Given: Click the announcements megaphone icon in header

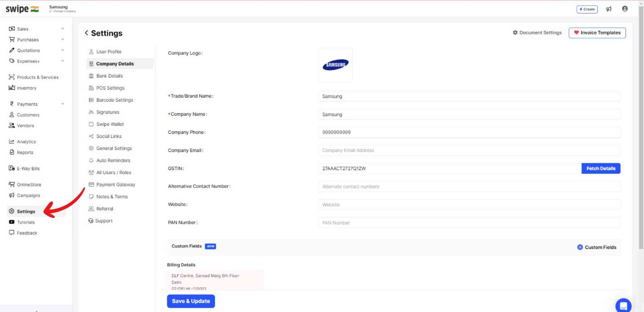Looking at the screenshot, I should click(x=609, y=9).
